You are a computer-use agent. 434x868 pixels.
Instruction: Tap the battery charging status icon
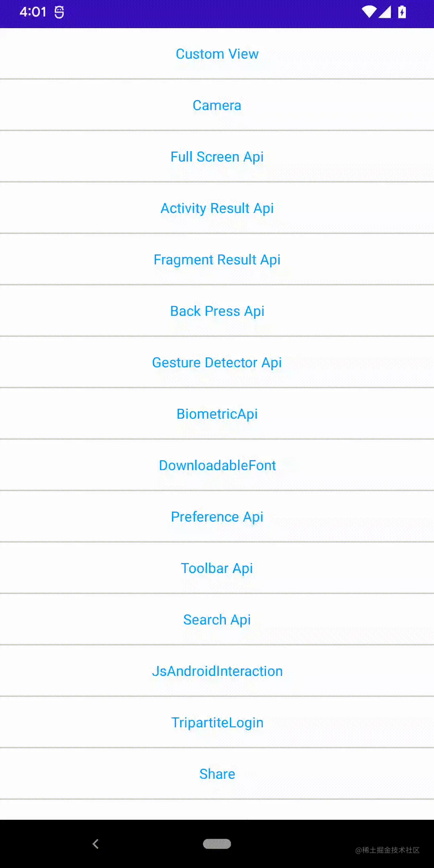(402, 12)
